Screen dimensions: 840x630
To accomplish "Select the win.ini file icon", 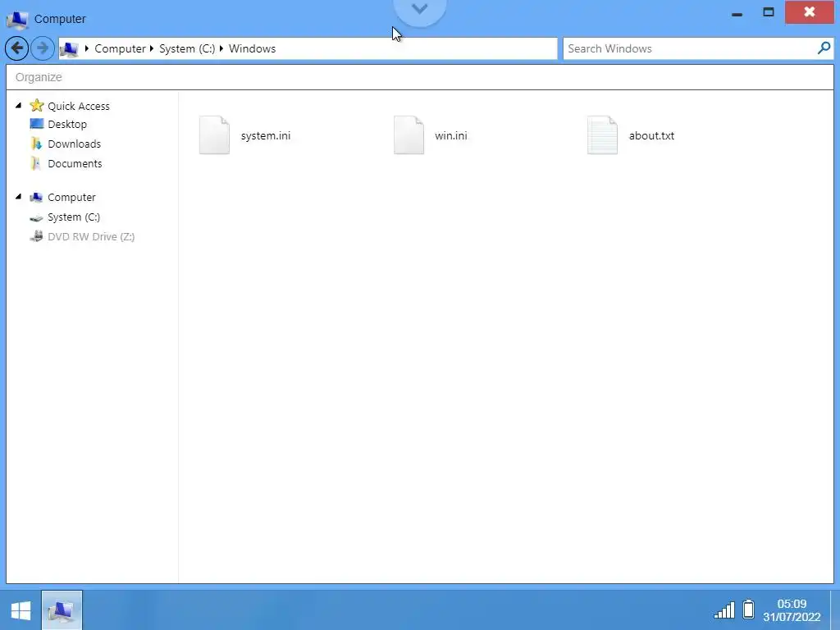I will (409, 135).
